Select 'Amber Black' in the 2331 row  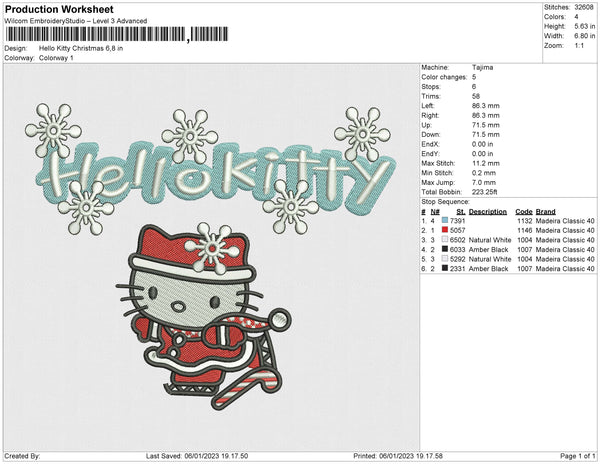tap(488, 269)
